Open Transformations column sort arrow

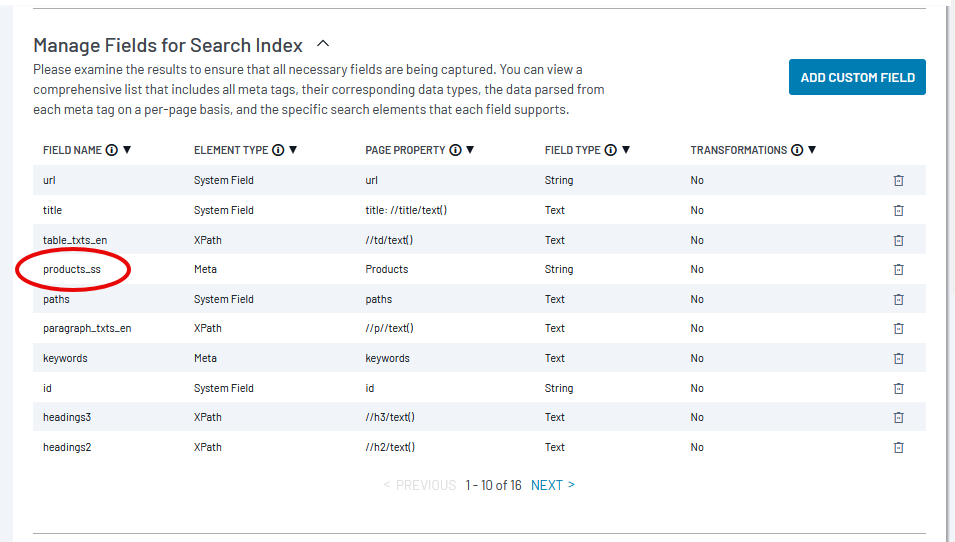tap(812, 150)
